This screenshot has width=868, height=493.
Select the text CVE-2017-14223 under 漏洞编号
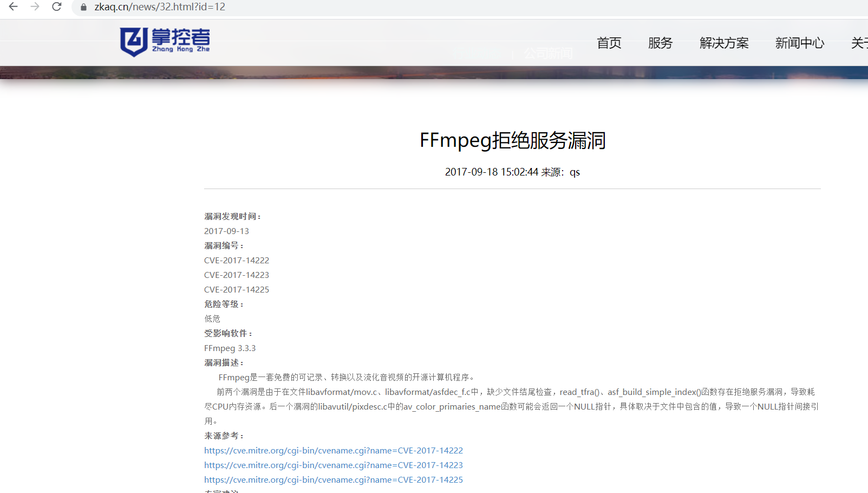click(237, 275)
